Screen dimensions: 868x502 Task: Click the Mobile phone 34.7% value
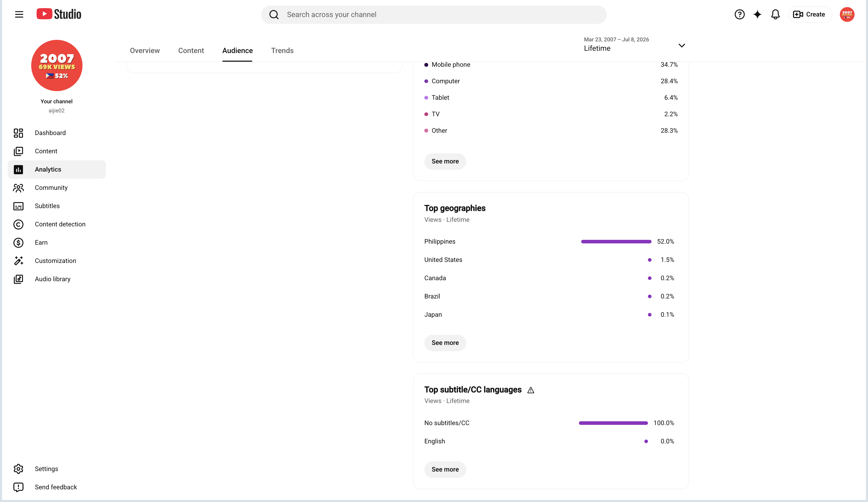tap(669, 65)
